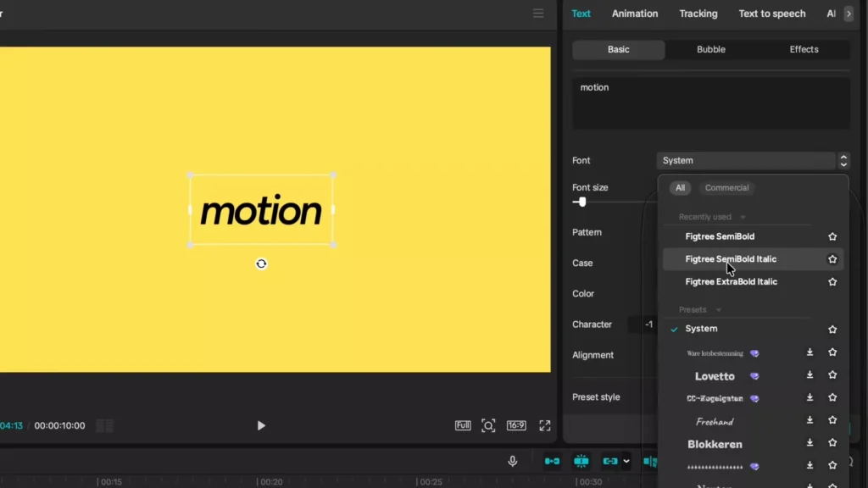Star the Figtree ExtraBold Italic font

coord(832,282)
